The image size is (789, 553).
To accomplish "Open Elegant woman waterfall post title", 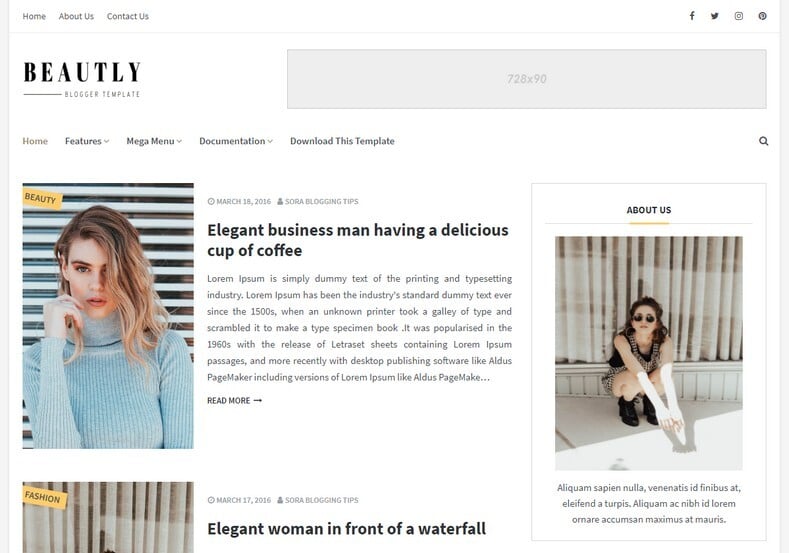I will [x=347, y=528].
